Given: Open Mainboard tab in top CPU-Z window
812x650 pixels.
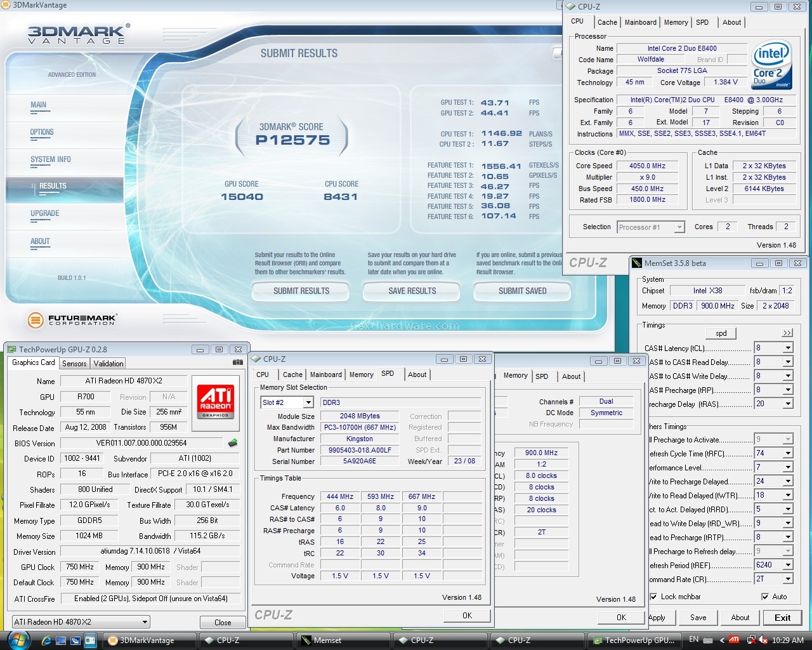Looking at the screenshot, I should 641,22.
